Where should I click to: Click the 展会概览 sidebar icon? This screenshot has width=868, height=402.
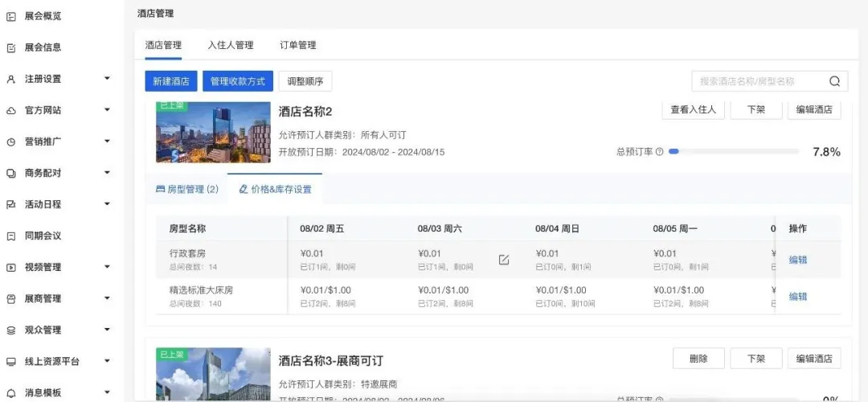(11, 16)
